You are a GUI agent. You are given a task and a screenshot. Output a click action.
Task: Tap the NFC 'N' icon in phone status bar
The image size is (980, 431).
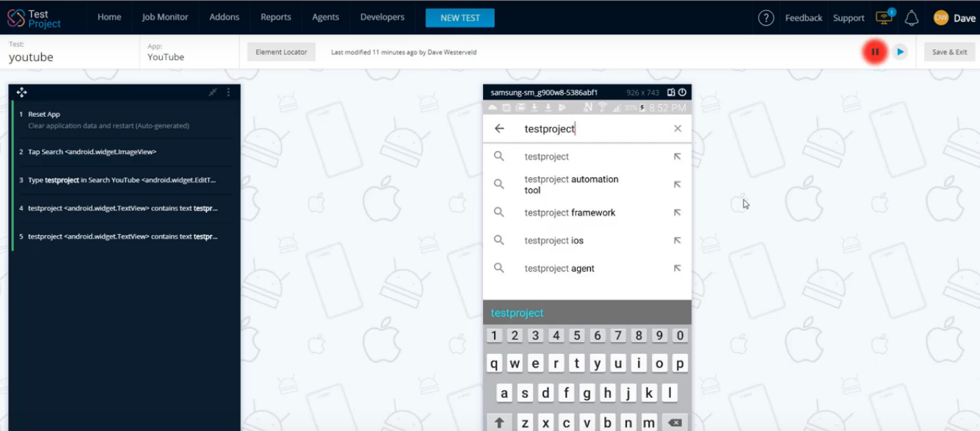click(x=588, y=107)
